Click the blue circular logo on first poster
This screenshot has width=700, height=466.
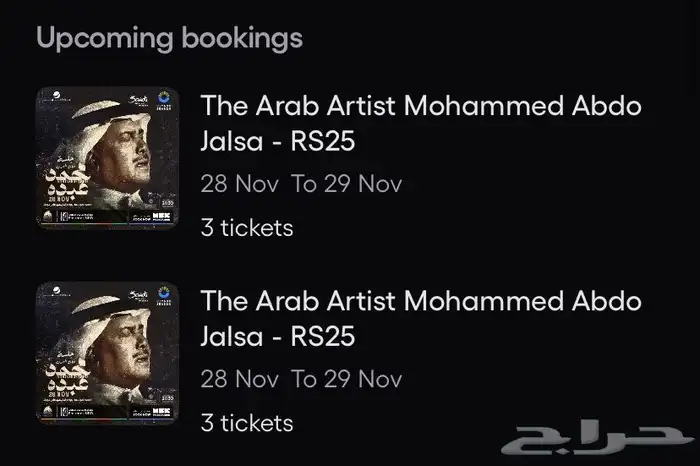(164, 99)
